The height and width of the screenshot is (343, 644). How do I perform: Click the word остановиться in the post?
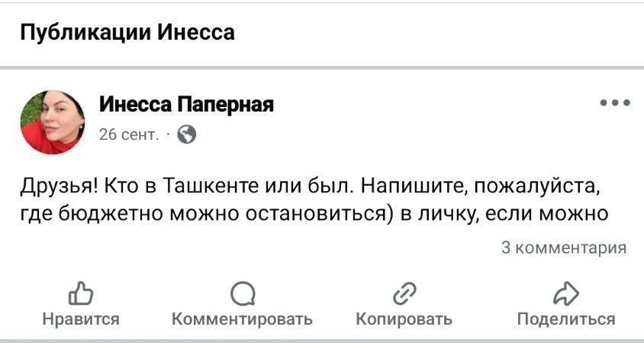coord(317,213)
